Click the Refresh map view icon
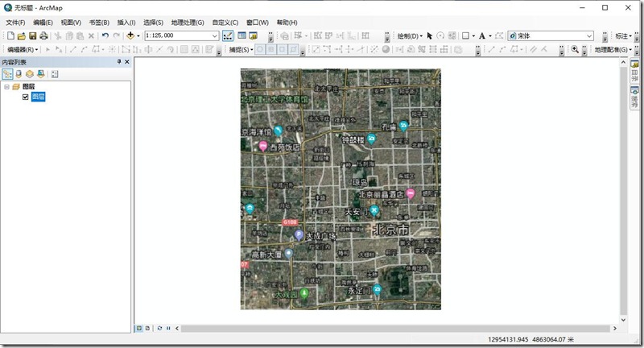Screen dimensions: 644x348 point(159,328)
